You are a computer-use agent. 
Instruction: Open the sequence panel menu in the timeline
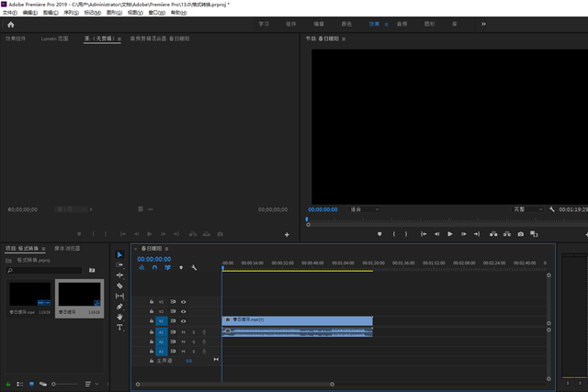tap(166, 249)
